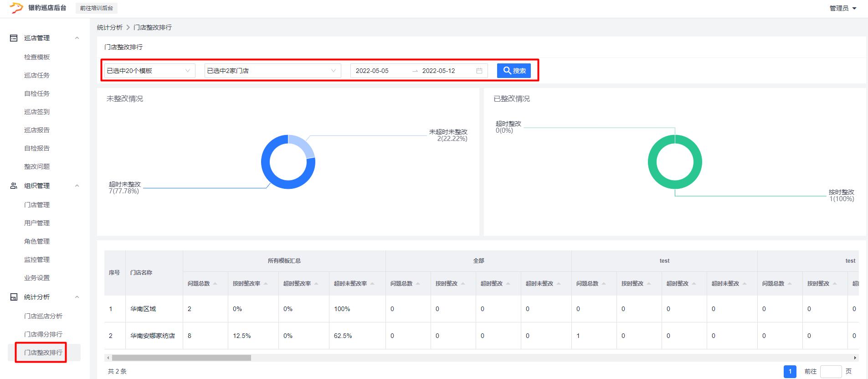Sort the 超时未整改率 column
868x379 pixels.
(x=372, y=284)
